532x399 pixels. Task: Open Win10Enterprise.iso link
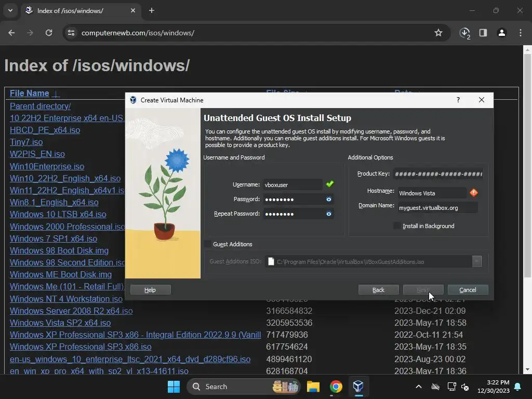[x=47, y=166]
